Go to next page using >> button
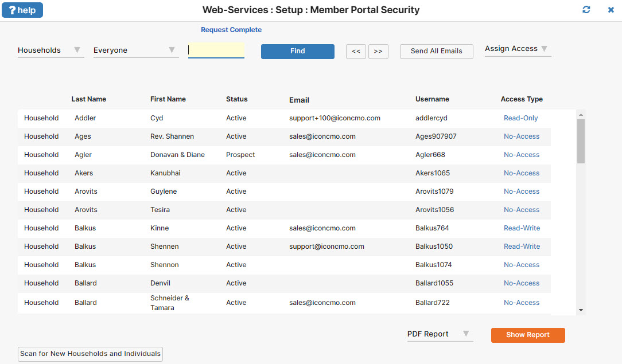Screen dimensions: 622x364 pos(378,51)
